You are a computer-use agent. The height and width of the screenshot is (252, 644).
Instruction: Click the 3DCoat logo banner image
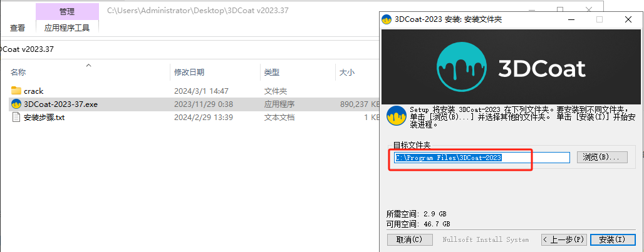pyautogui.click(x=512, y=68)
